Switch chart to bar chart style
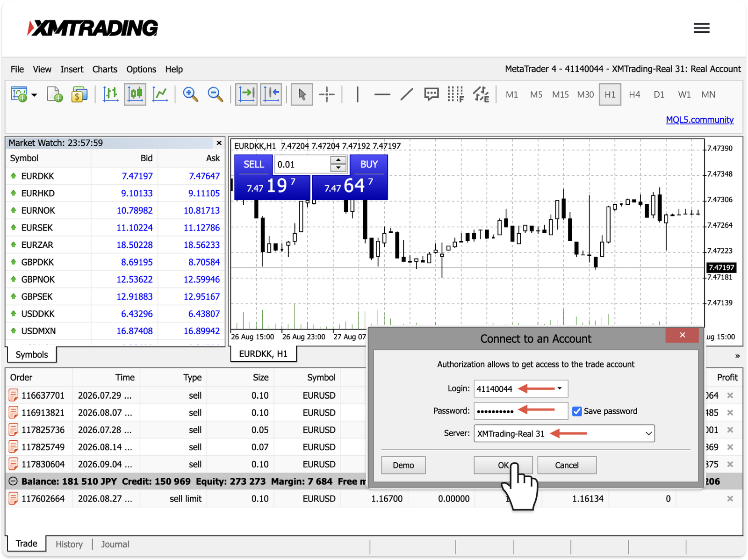 point(110,94)
